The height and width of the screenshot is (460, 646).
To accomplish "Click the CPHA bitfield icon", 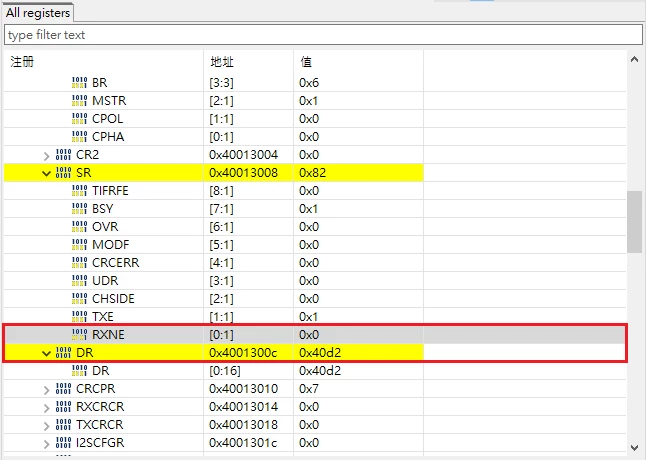I will click(x=80, y=136).
